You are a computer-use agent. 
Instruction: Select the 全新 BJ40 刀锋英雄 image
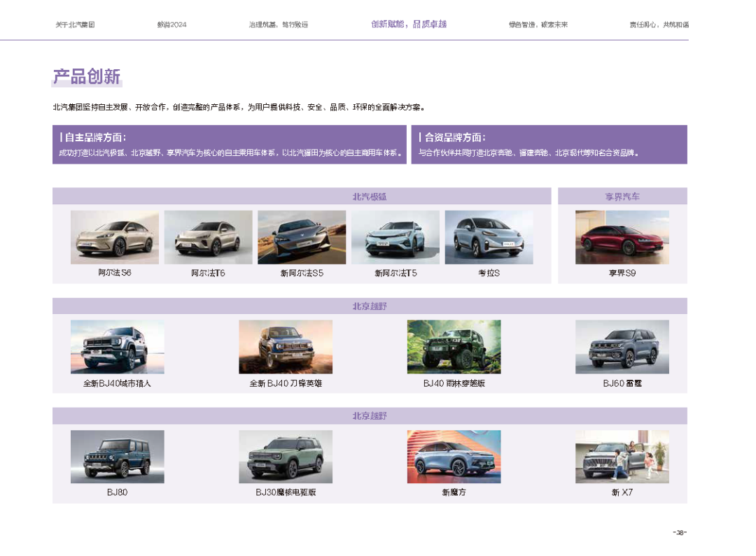coord(286,347)
